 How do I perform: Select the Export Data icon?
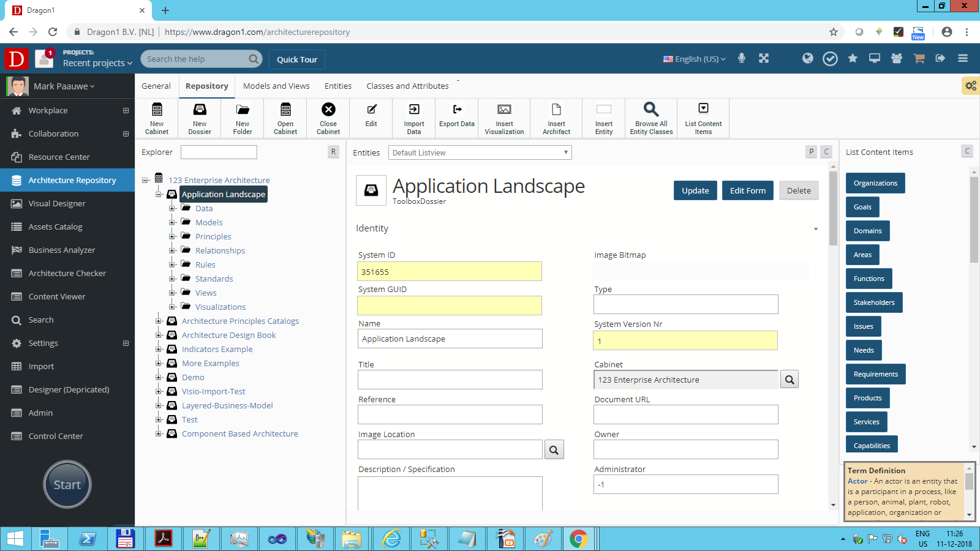[457, 109]
